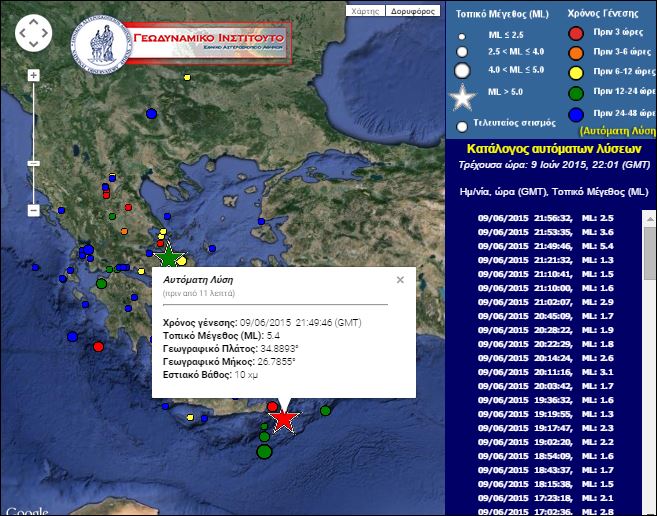
Task: Switch to the Δορυφόρος satellite view
Action: (413, 11)
